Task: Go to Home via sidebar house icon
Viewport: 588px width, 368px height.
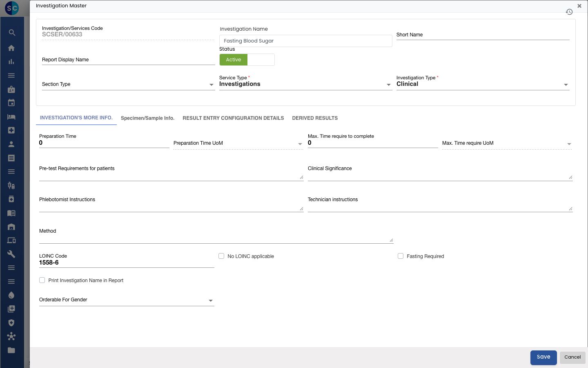Action: click(x=11, y=48)
